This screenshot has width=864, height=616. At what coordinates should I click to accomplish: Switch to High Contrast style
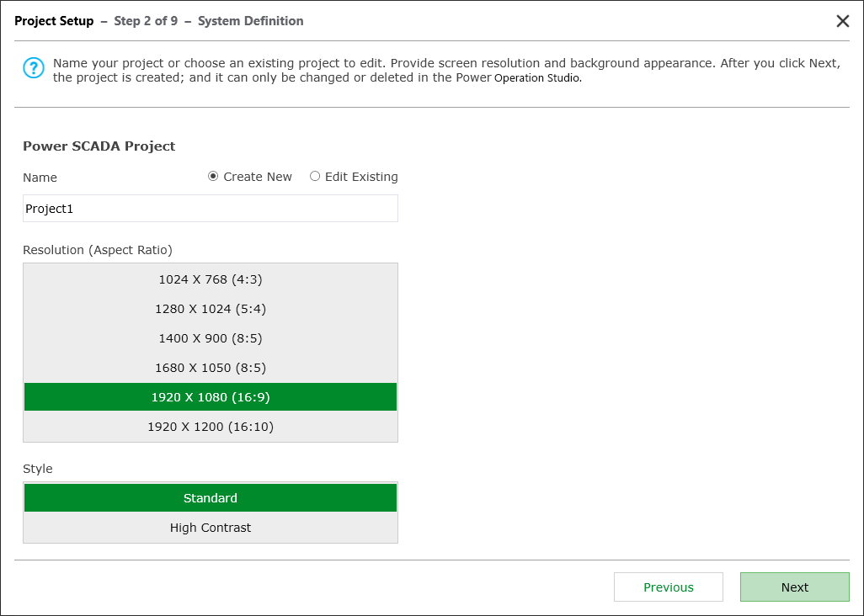[210, 527]
